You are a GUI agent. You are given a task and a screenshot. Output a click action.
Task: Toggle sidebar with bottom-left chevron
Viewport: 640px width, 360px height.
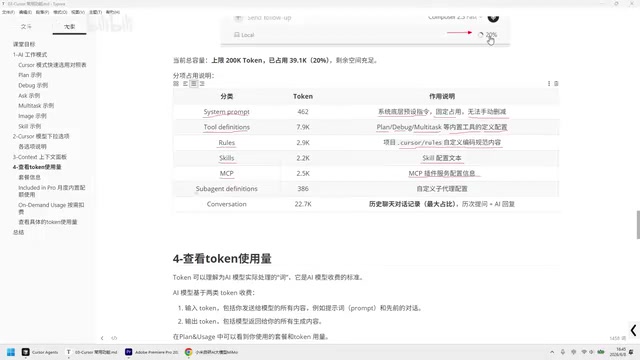pos(102,338)
